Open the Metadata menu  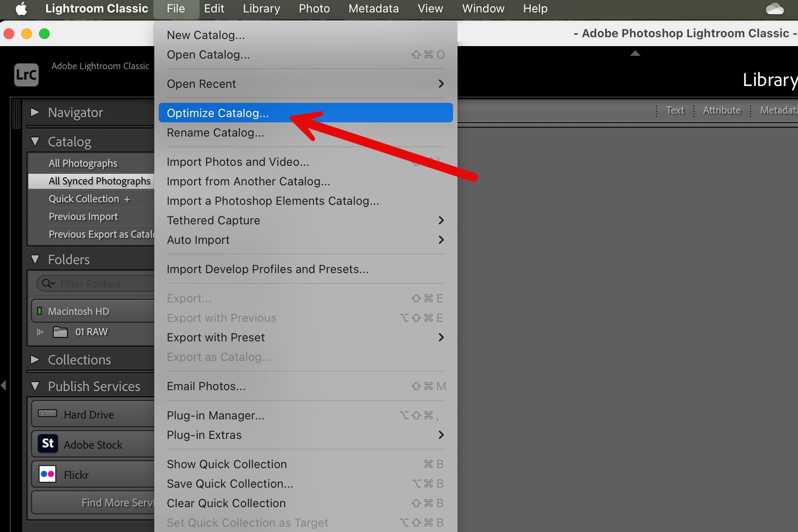(x=374, y=8)
